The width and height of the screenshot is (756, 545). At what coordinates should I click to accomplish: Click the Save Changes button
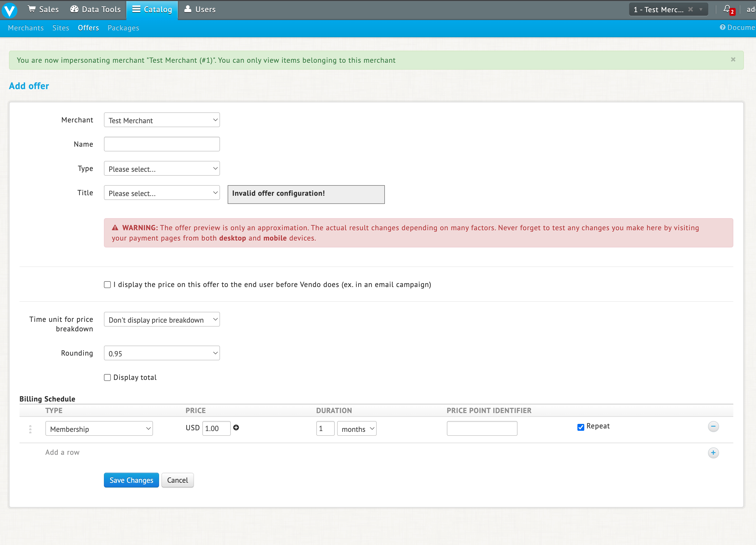131,480
